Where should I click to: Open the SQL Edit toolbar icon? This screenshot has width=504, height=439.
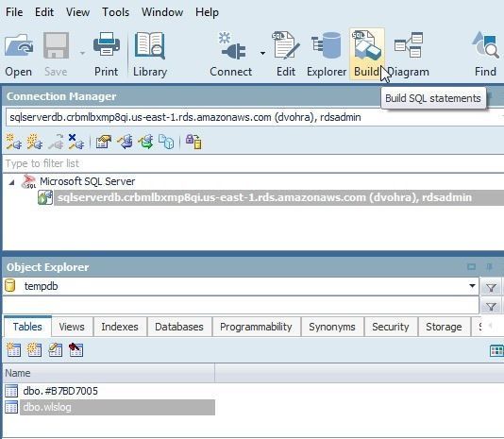[286, 45]
